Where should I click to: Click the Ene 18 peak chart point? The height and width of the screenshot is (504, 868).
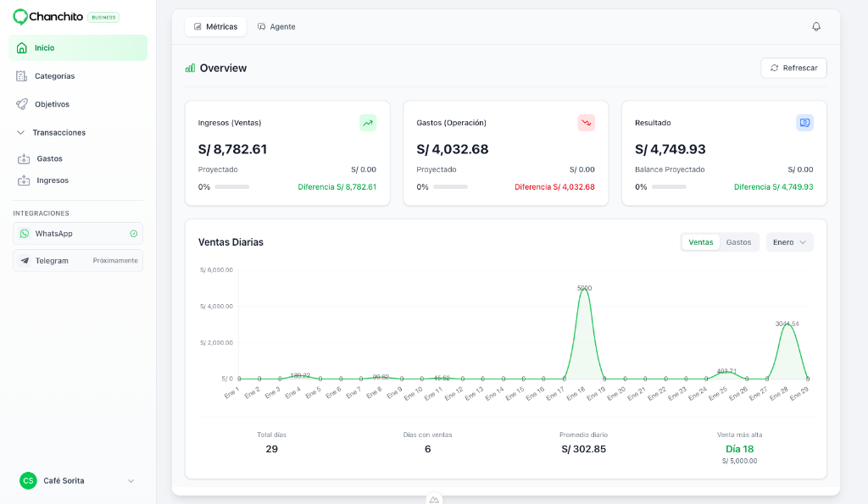[x=584, y=289]
